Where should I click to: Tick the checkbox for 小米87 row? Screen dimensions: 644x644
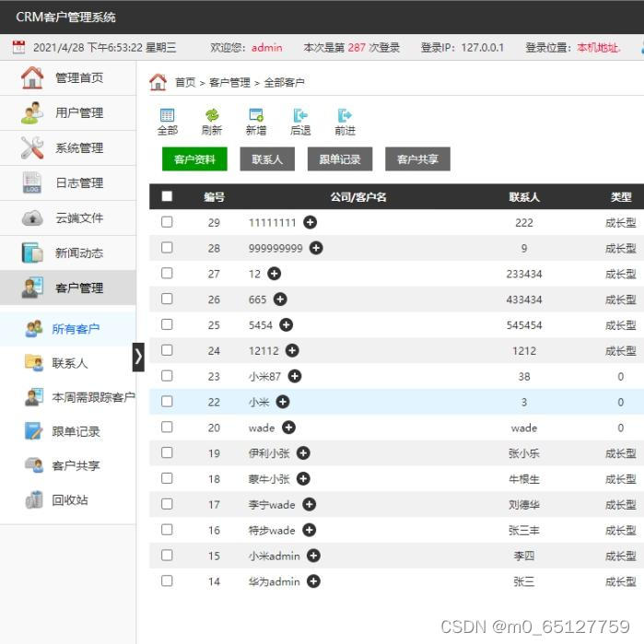167,376
